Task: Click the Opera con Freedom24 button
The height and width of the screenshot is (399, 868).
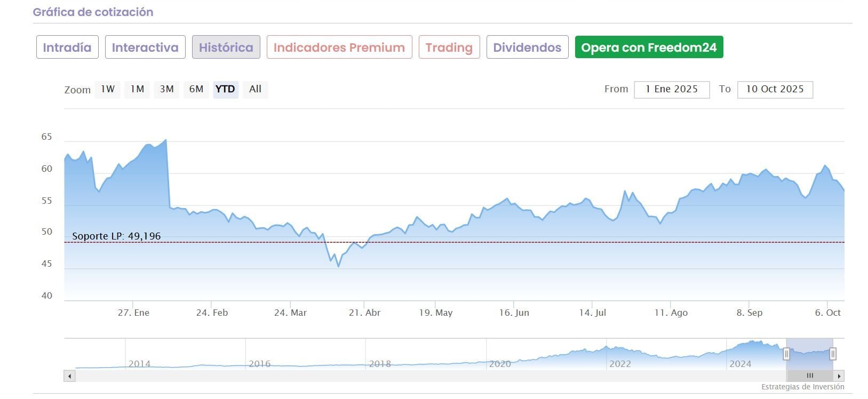Action: 649,47
